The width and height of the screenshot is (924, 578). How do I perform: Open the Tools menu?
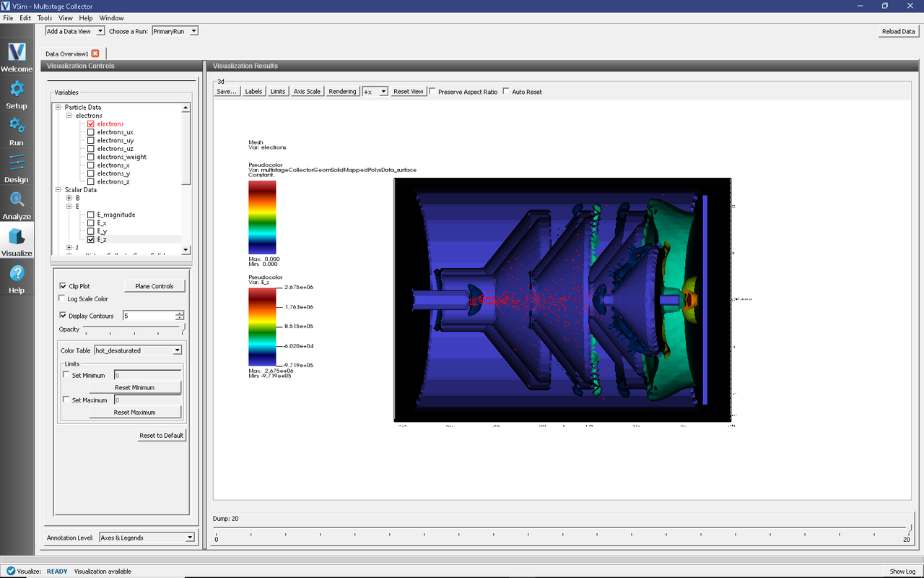pos(45,18)
